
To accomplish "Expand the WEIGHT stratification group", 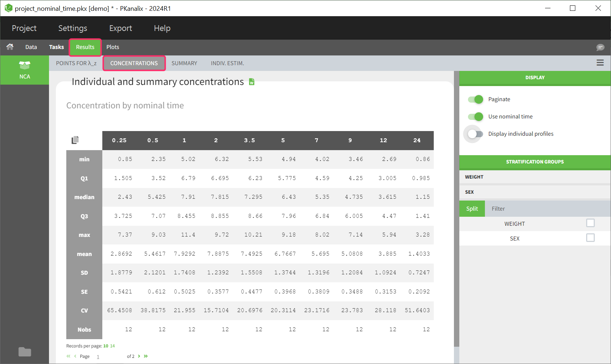I will [535, 177].
